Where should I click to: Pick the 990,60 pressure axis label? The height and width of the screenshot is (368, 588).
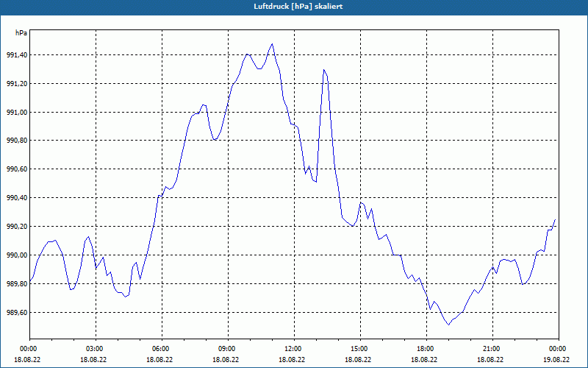click(x=17, y=169)
